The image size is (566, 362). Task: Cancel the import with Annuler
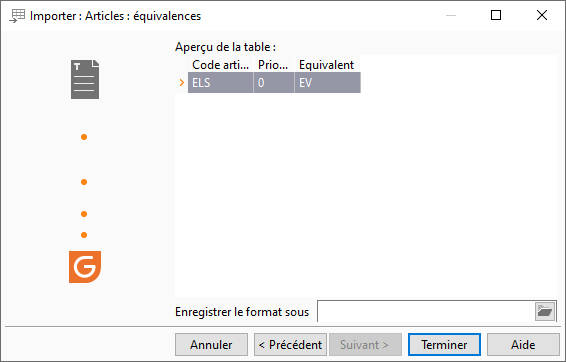click(212, 345)
